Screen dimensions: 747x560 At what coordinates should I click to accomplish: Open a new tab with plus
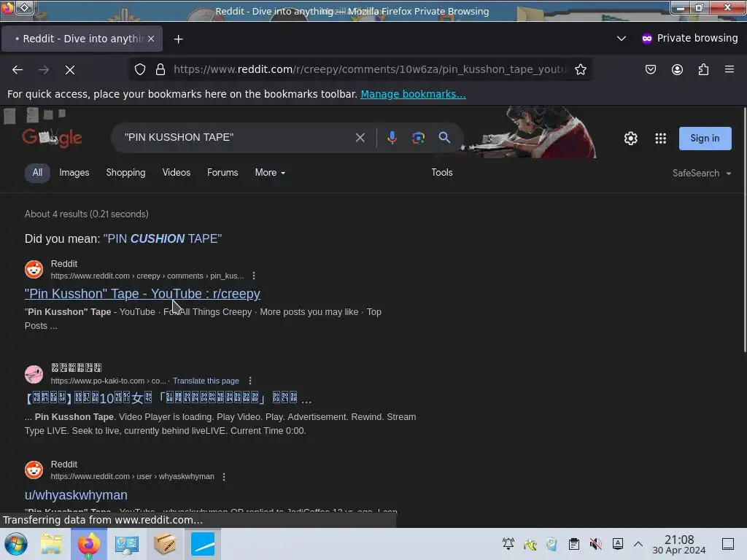coord(178,39)
